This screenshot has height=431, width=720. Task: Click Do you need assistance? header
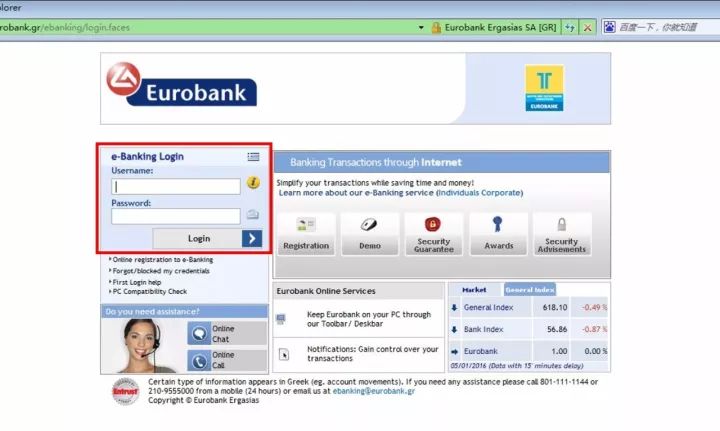[184, 312]
